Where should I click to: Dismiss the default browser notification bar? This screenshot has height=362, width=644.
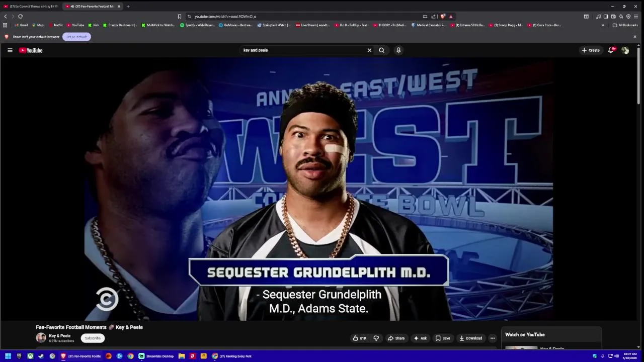click(635, 37)
